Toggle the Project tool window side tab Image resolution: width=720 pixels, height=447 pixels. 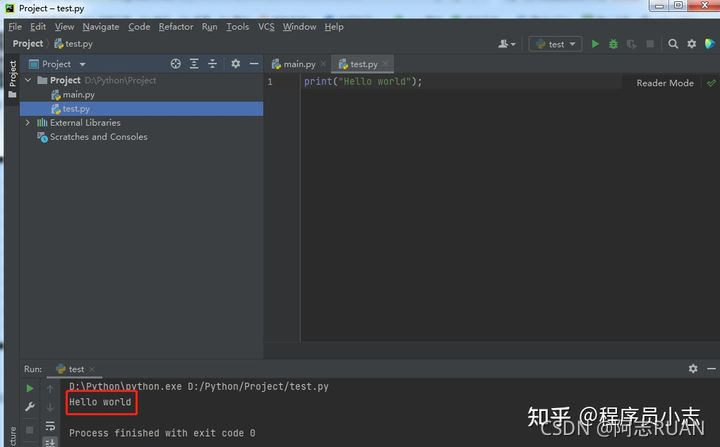coord(12,79)
